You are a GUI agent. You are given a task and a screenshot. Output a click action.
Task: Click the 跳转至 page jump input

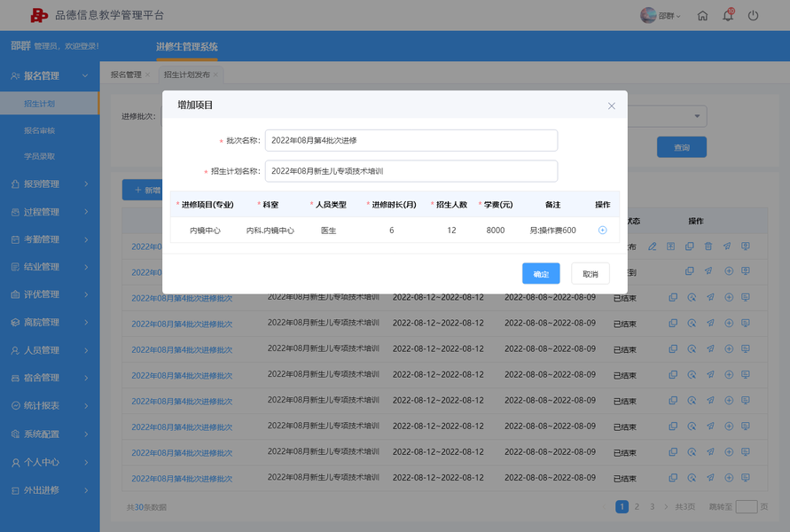(x=747, y=507)
